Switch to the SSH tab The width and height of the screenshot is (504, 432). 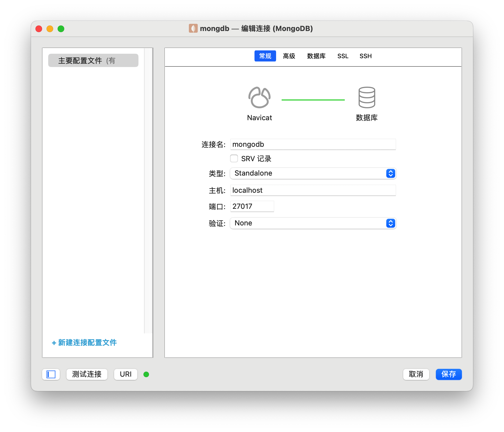tap(366, 56)
